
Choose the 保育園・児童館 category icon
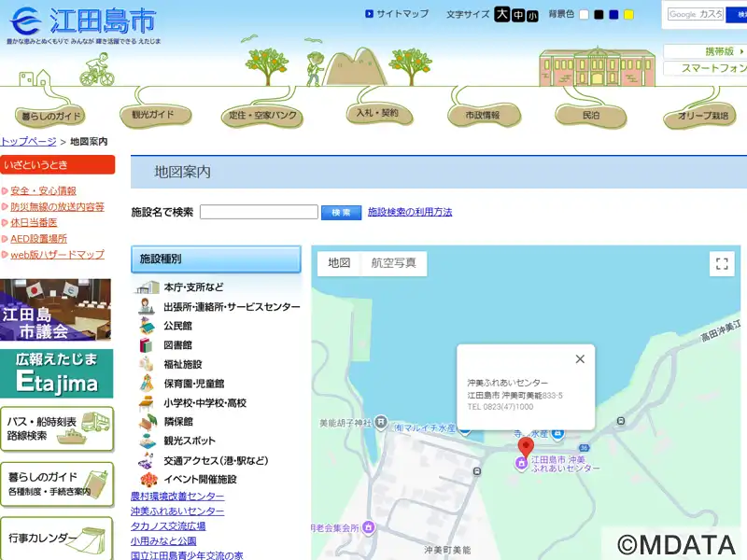(x=147, y=384)
